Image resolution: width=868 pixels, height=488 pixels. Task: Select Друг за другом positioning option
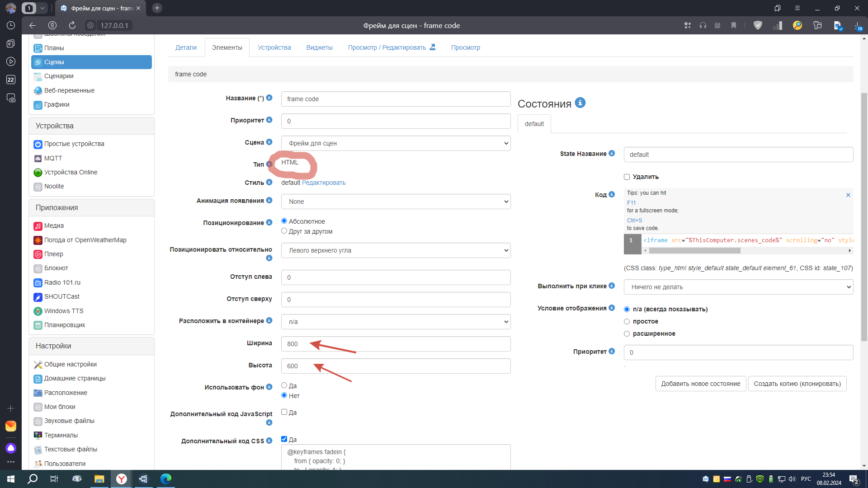click(284, 231)
